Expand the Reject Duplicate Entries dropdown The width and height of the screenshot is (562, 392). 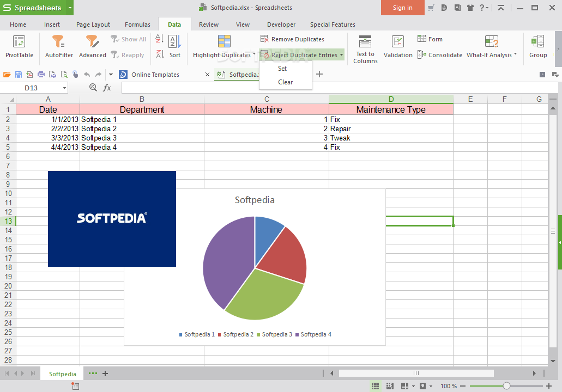342,55
